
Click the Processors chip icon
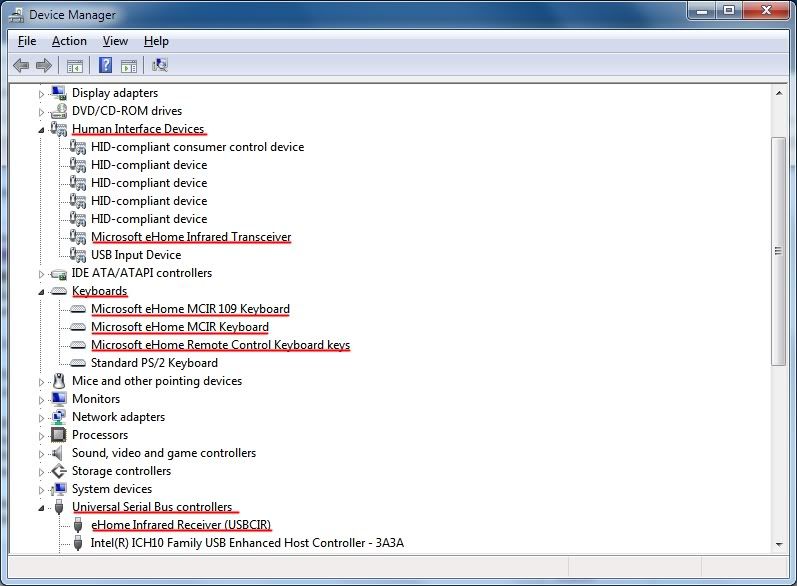59,435
